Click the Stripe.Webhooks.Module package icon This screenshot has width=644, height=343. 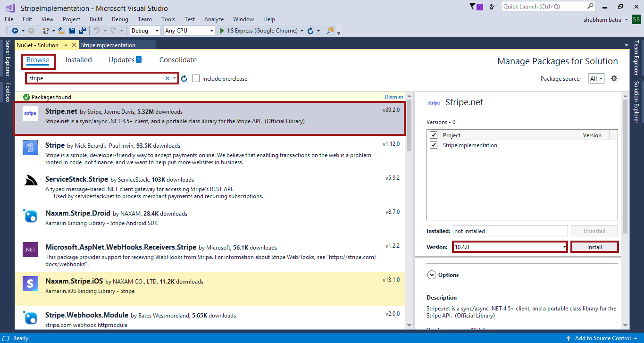click(30, 317)
